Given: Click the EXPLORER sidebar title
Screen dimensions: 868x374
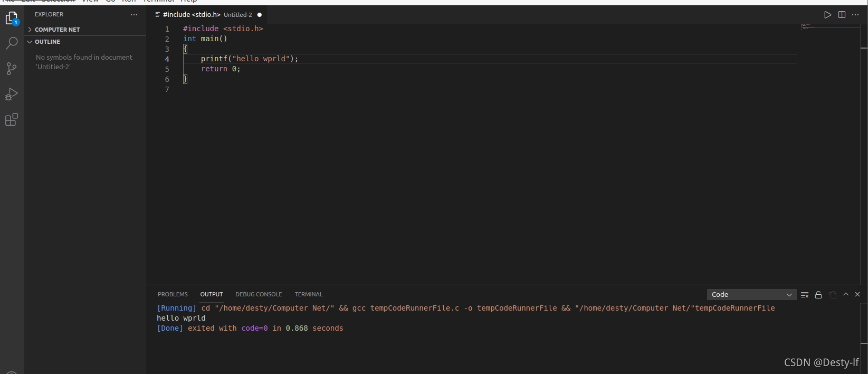Looking at the screenshot, I should tap(49, 15).
